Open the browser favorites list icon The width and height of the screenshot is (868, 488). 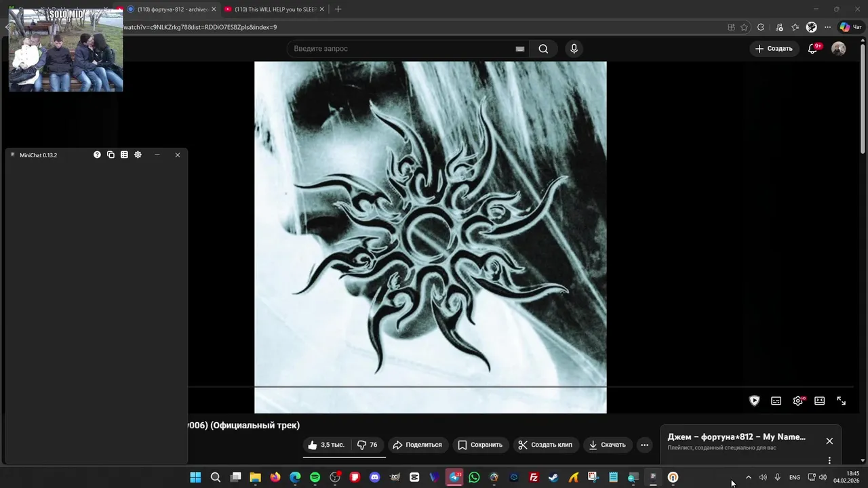click(x=795, y=27)
